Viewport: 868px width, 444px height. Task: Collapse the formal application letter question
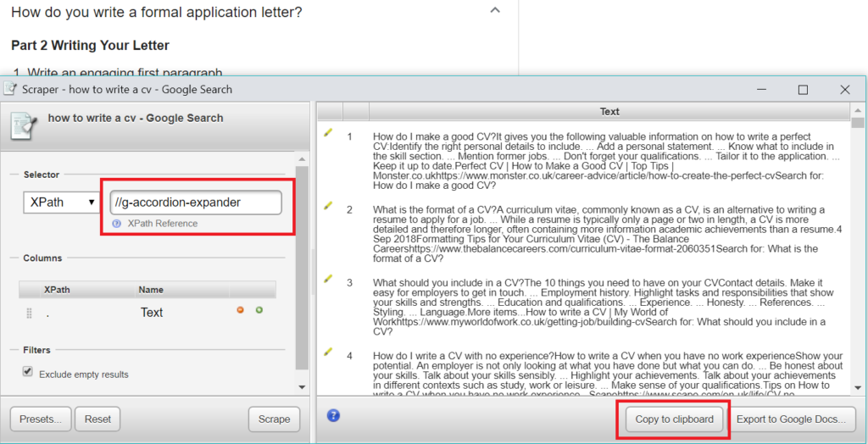tap(495, 10)
